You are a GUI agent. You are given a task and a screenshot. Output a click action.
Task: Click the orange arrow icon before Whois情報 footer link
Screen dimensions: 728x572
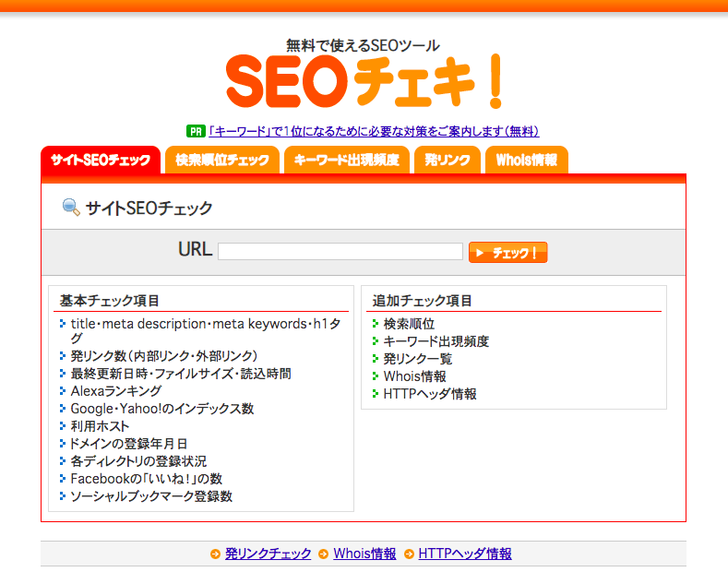(323, 554)
